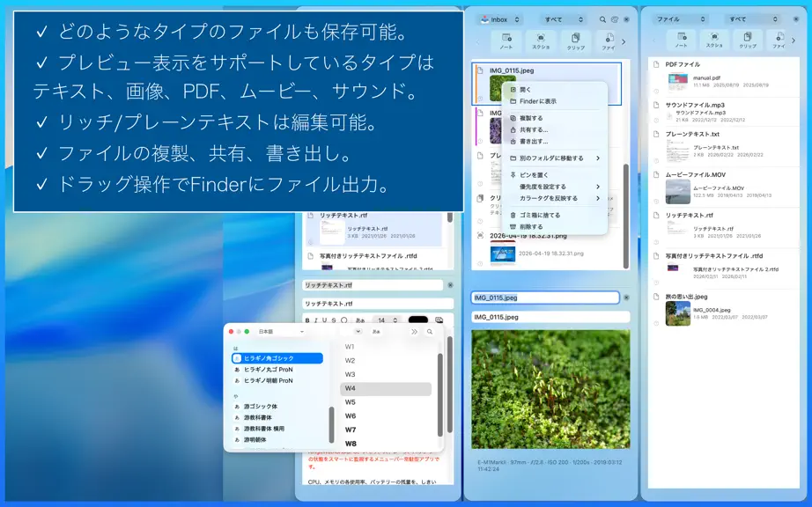Choose 削除する from the context menu
812x507 pixels.
pyautogui.click(x=555, y=226)
